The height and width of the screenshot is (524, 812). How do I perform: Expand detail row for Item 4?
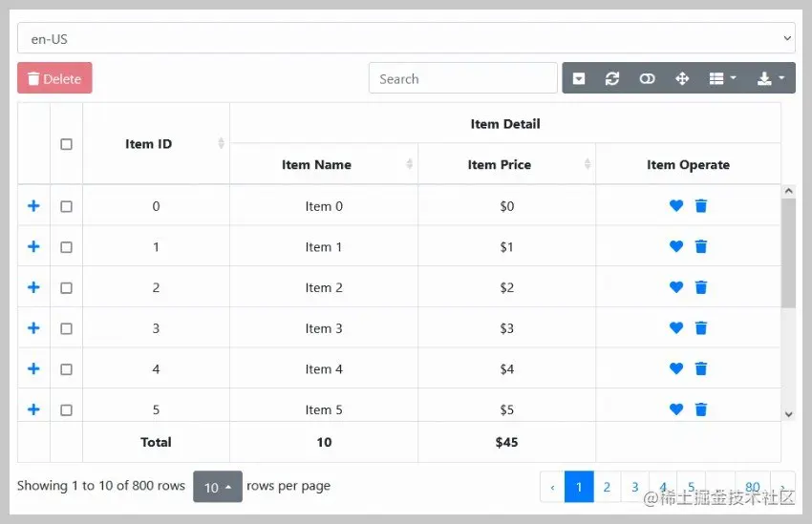(x=33, y=368)
